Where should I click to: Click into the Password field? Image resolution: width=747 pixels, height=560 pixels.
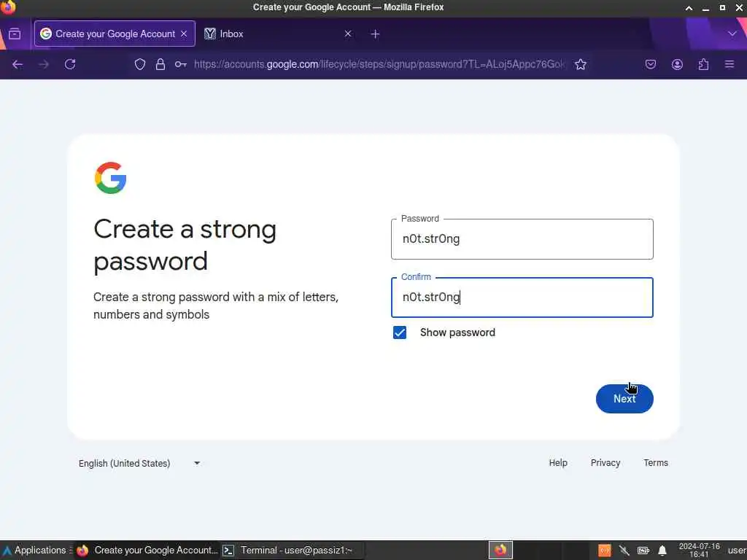522,239
